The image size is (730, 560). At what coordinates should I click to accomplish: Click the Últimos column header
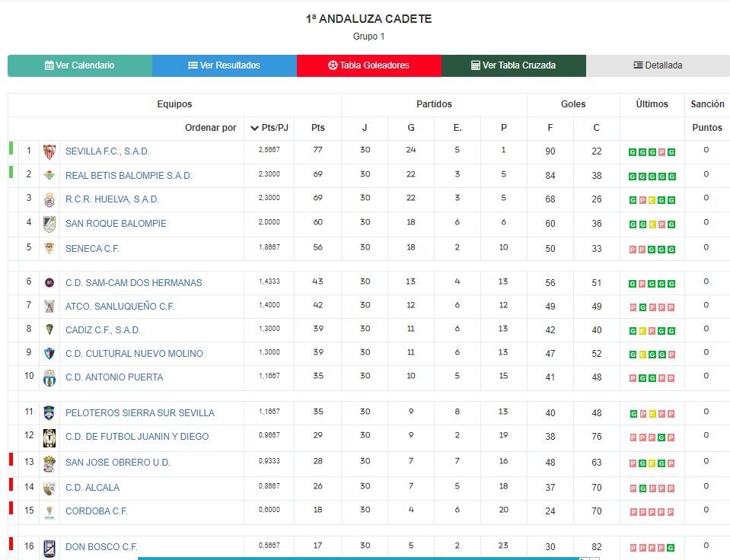[x=652, y=104]
